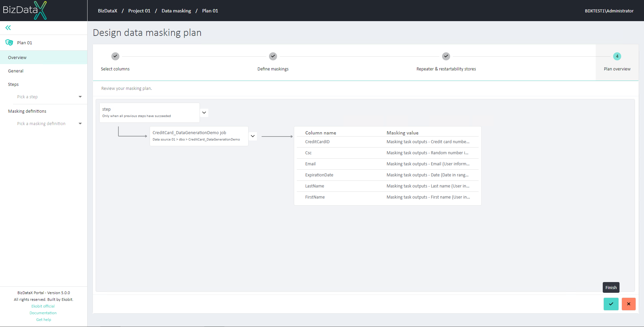644x327 pixels.
Task: Click masking value Credit card number
Action: [x=428, y=142]
